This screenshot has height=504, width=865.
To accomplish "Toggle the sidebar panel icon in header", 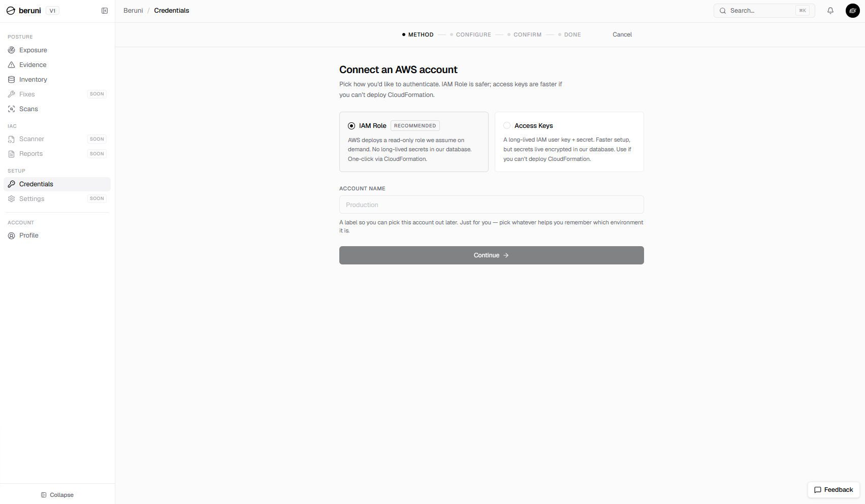I will [105, 11].
